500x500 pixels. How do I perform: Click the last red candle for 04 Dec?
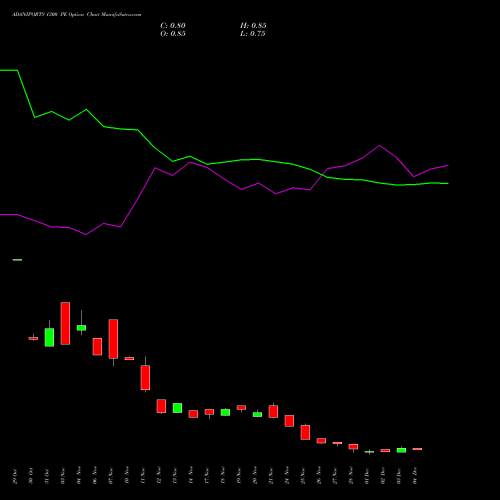417,449
